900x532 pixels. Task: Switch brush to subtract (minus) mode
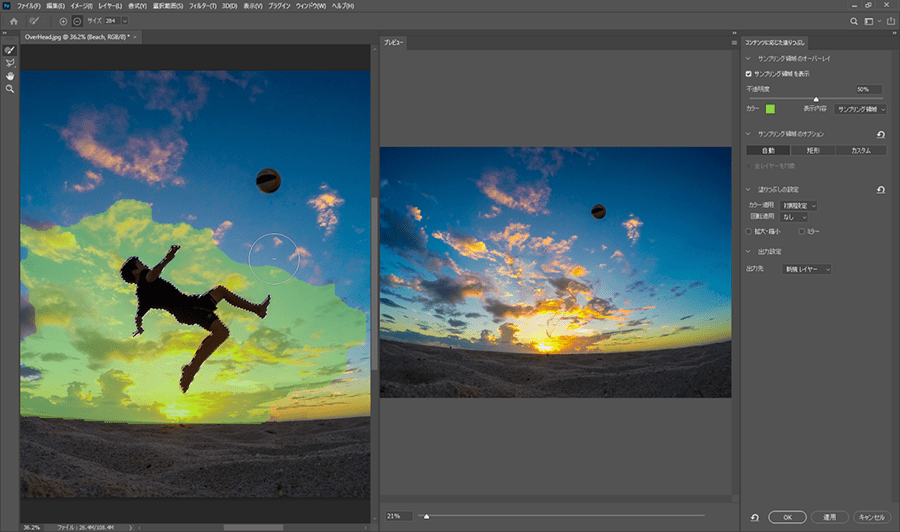click(x=79, y=20)
